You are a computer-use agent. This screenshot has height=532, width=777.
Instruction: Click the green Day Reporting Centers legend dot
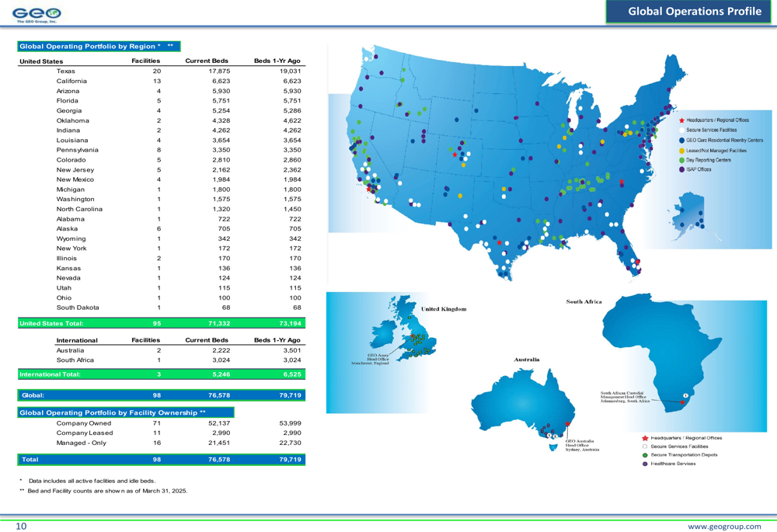tap(681, 161)
